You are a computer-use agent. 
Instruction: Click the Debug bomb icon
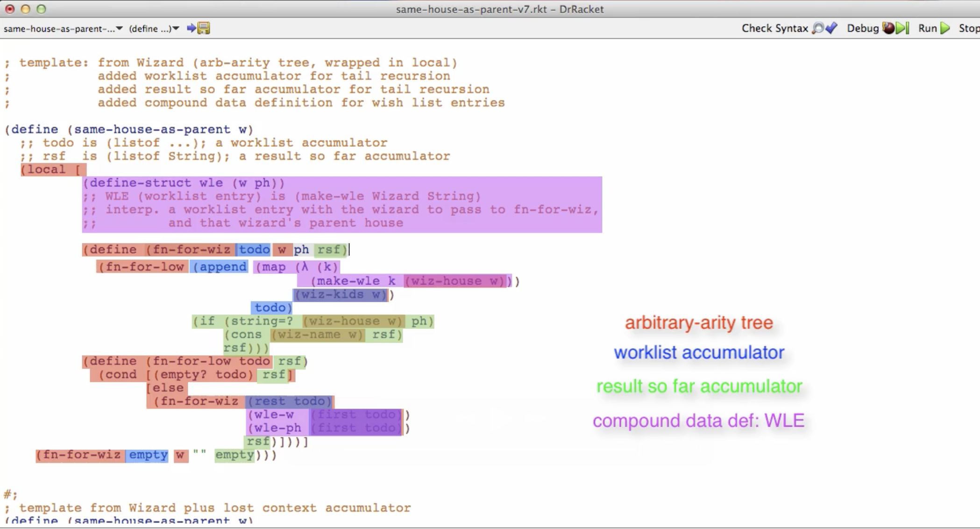pyautogui.click(x=888, y=28)
